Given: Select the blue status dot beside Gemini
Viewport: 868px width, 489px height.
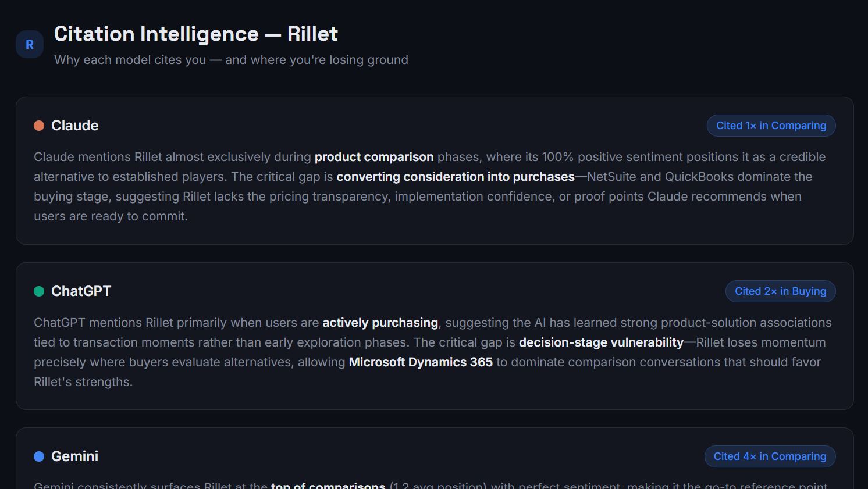Looking at the screenshot, I should tap(38, 456).
